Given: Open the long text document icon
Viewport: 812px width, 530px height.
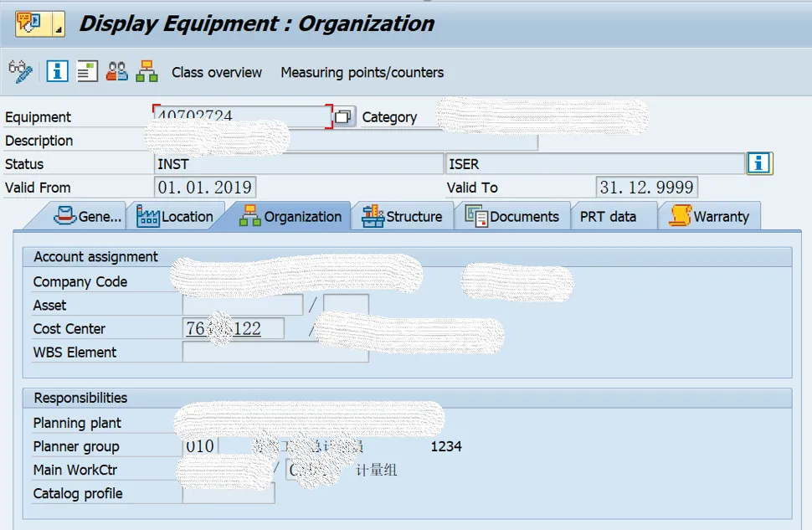Looking at the screenshot, I should (87, 71).
